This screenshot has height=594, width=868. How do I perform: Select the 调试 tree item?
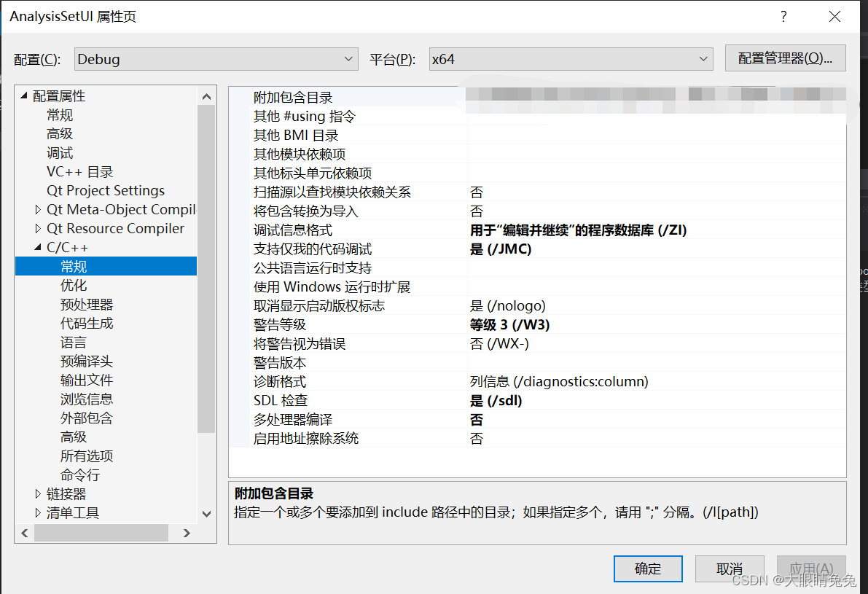[60, 153]
